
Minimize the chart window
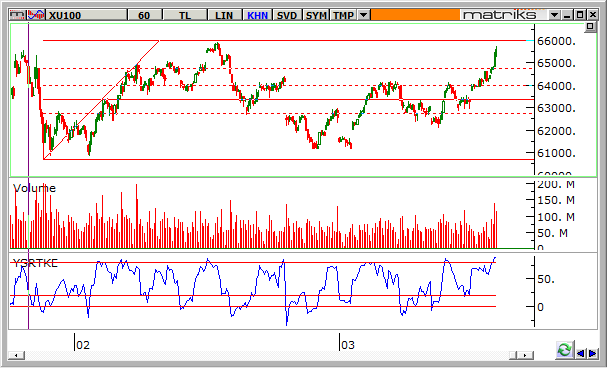(568, 15)
